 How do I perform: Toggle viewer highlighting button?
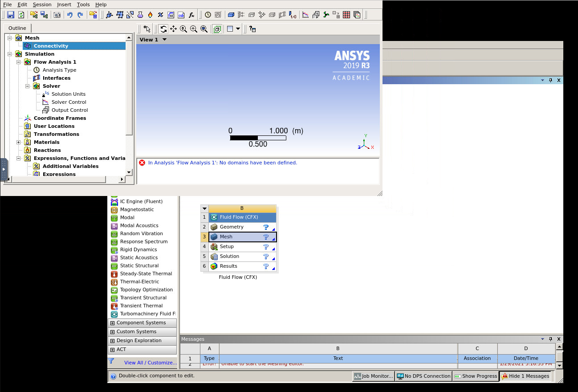point(217,29)
